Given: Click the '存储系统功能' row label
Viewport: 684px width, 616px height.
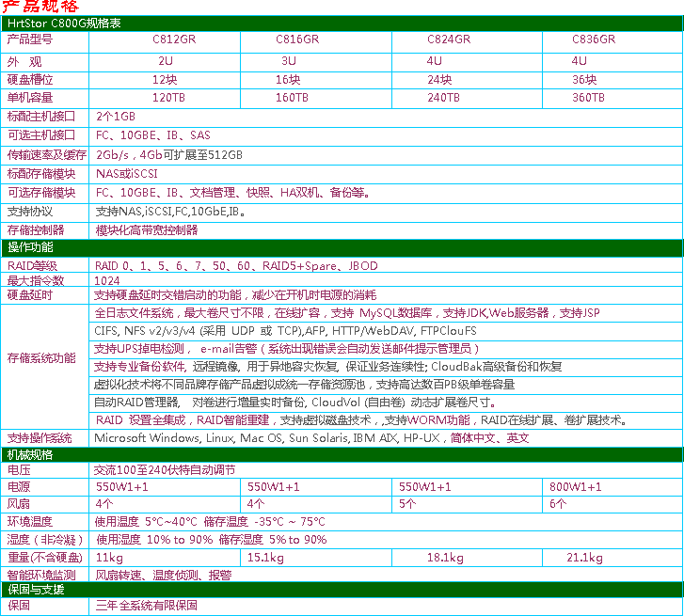Looking at the screenshot, I should pyautogui.click(x=41, y=358).
